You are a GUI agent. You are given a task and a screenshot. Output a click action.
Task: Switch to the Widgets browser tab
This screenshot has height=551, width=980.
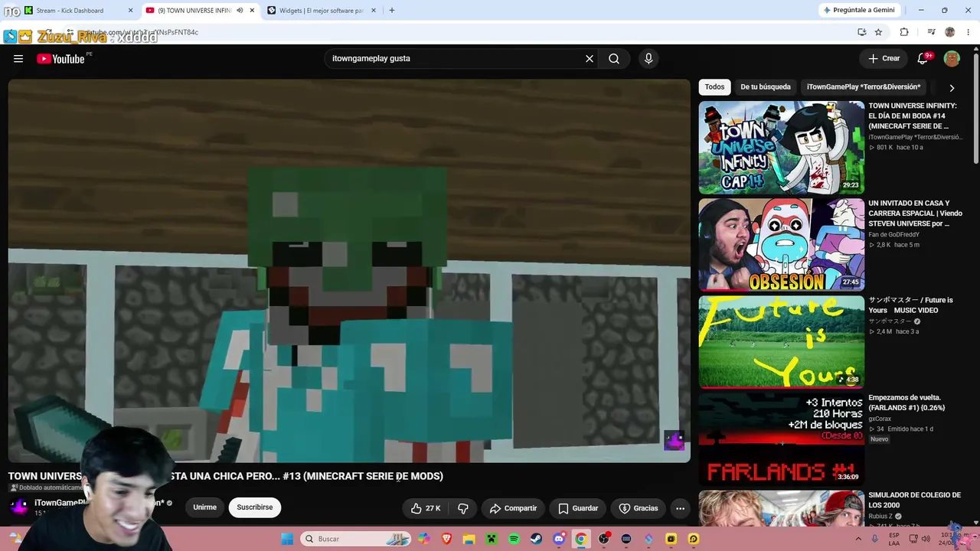click(x=322, y=11)
